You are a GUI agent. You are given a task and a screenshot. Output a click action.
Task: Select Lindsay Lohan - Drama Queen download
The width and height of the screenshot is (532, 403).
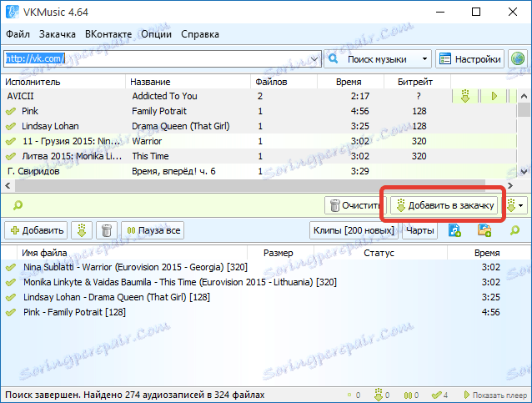pyautogui.click(x=266, y=297)
